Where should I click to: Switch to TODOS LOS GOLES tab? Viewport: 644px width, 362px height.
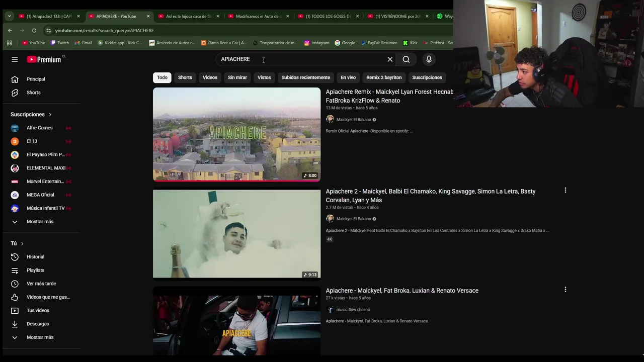coord(328,16)
